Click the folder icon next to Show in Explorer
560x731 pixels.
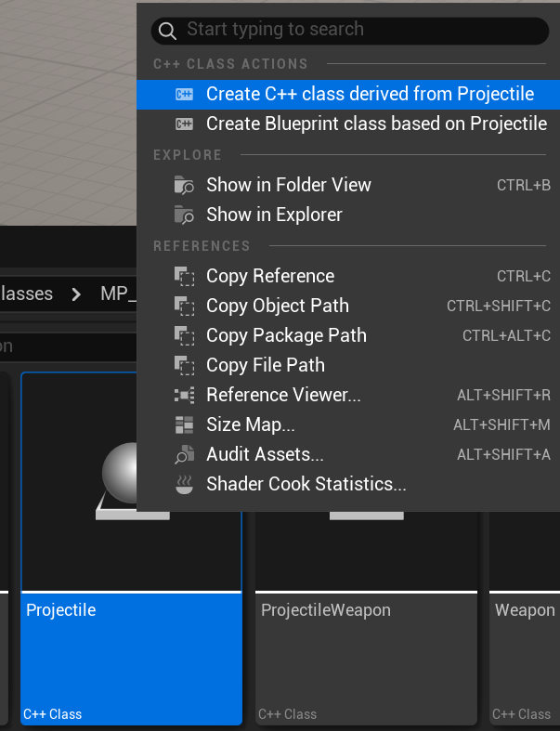coord(184,215)
